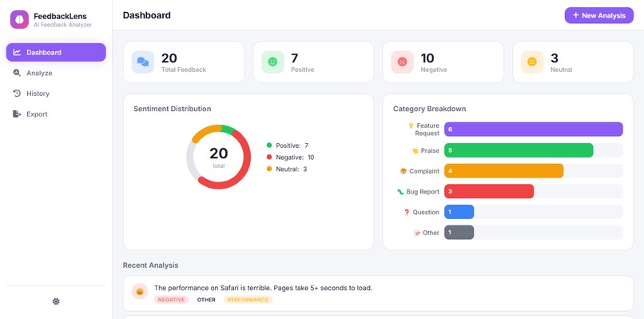Open the Export section
Viewport: 644px width, 319px height.
(56, 114)
